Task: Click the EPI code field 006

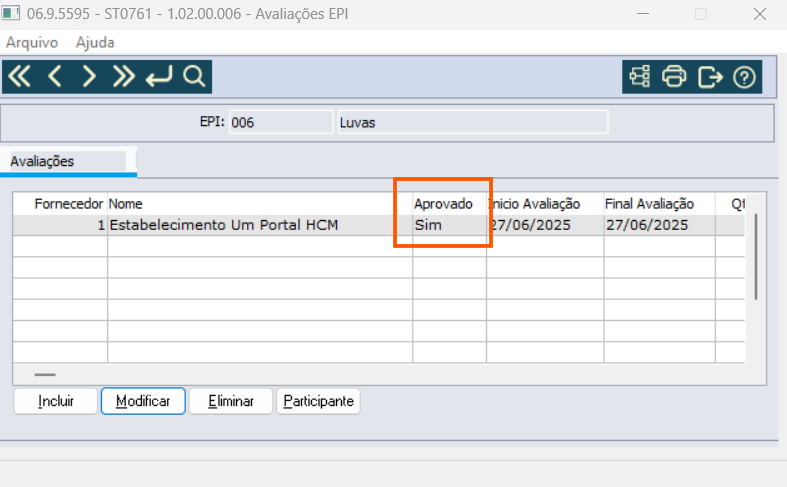Action: tap(281, 122)
